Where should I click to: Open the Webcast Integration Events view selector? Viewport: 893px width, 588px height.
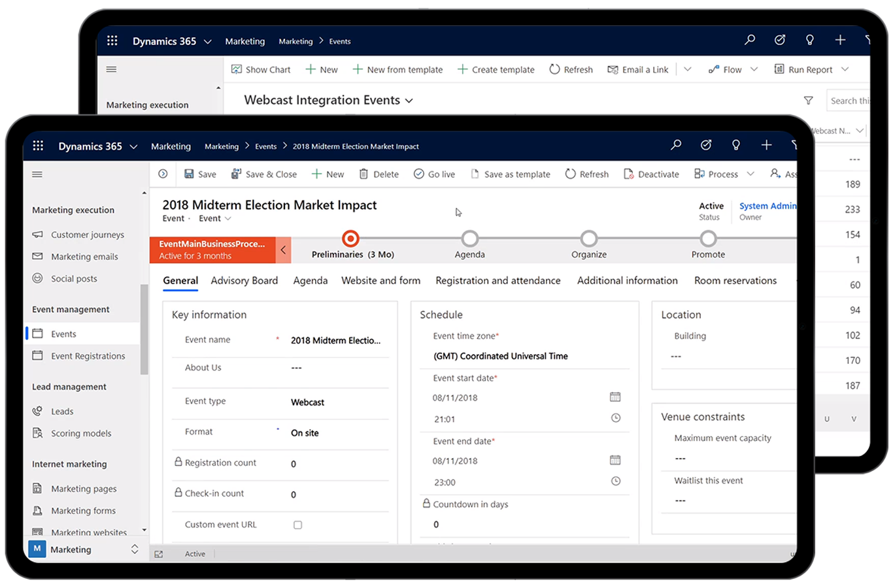(409, 101)
